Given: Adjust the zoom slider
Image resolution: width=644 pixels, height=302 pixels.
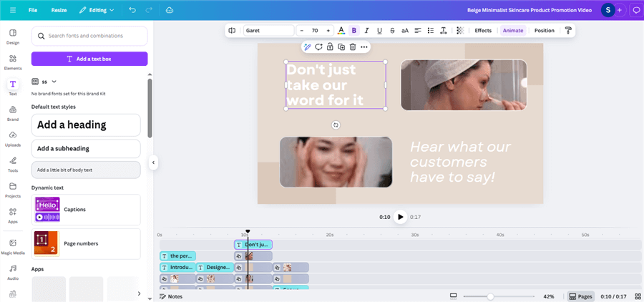Looking at the screenshot, I should click(x=490, y=296).
